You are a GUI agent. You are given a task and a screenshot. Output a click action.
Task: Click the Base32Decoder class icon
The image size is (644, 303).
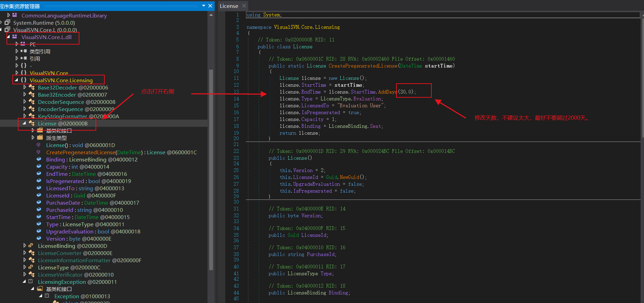click(x=31, y=87)
